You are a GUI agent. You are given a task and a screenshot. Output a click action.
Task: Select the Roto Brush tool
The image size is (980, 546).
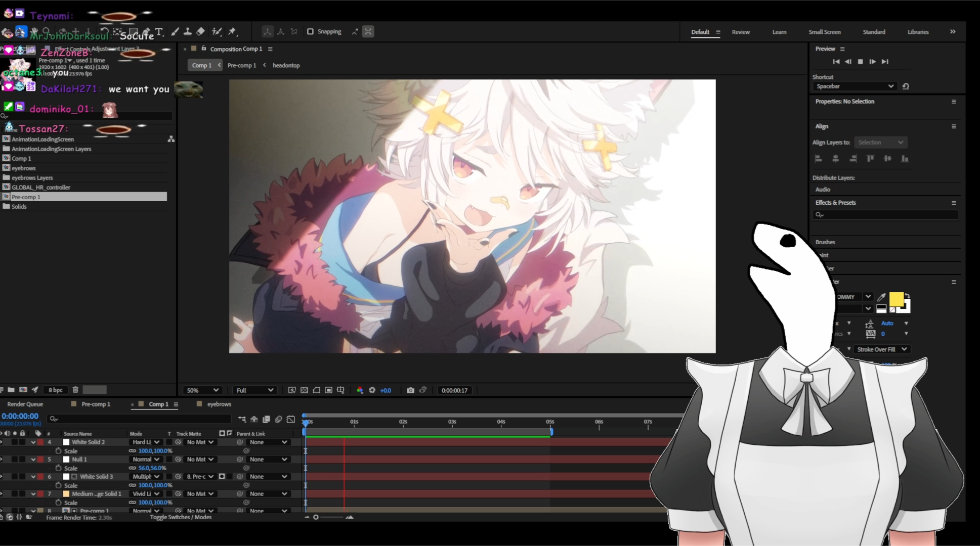tap(217, 31)
